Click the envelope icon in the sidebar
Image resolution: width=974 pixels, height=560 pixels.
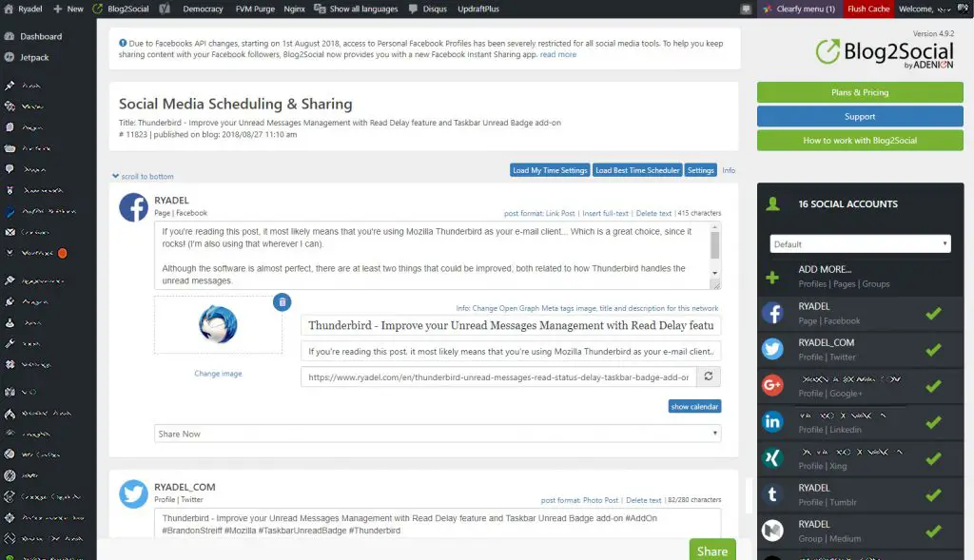10,232
